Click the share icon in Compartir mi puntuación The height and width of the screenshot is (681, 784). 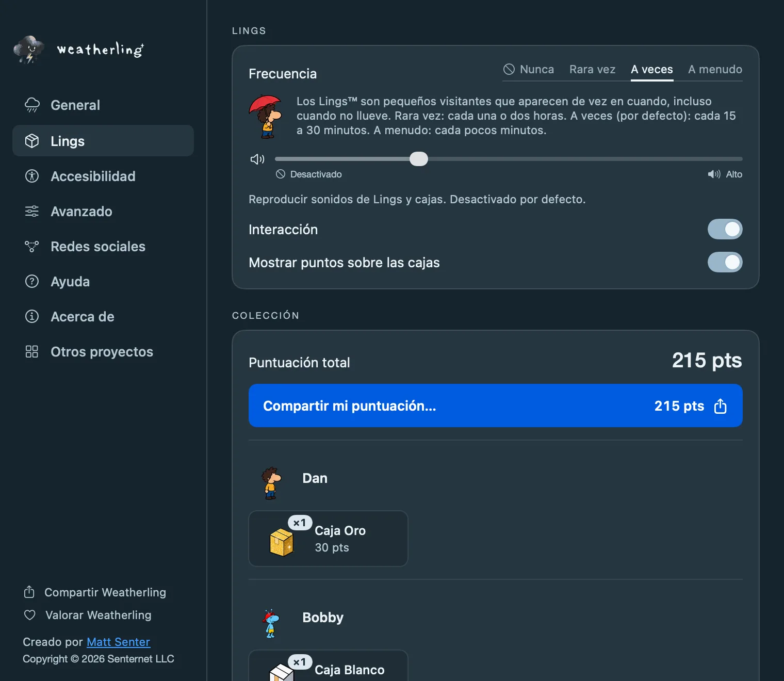coord(721,406)
